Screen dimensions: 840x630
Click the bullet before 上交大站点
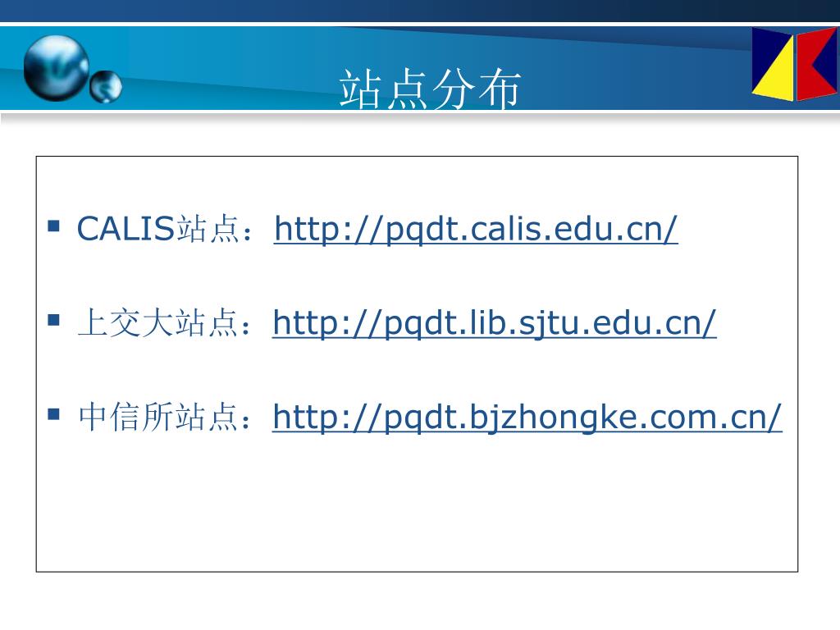tap(53, 320)
